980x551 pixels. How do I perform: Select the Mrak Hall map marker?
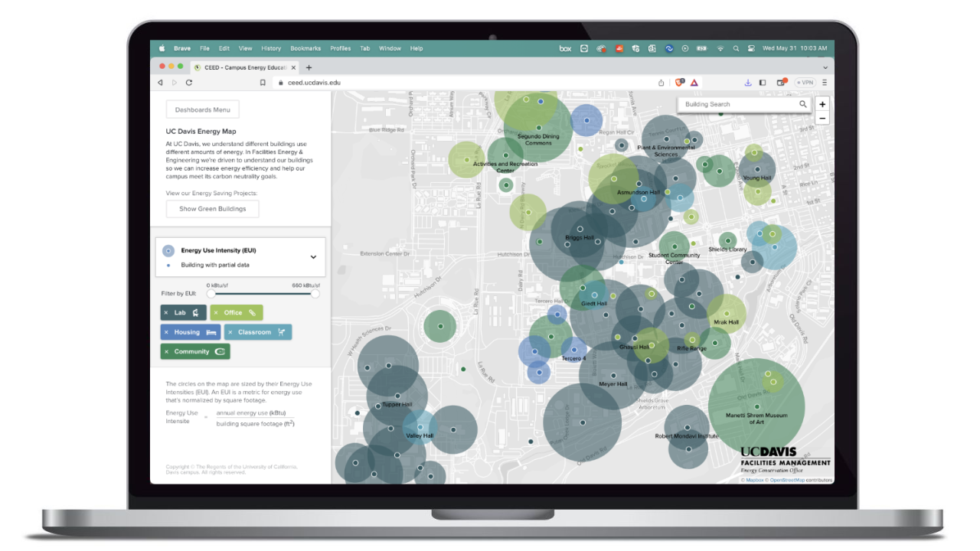[726, 313]
